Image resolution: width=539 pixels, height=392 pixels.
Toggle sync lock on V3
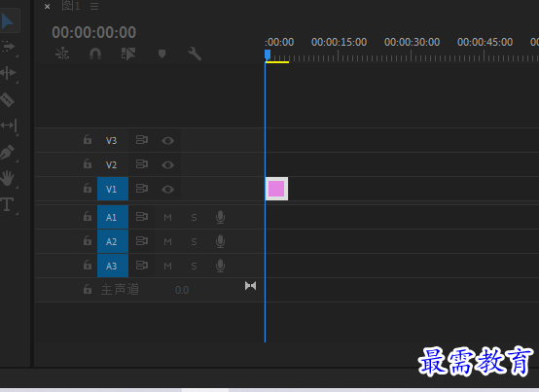coord(142,139)
